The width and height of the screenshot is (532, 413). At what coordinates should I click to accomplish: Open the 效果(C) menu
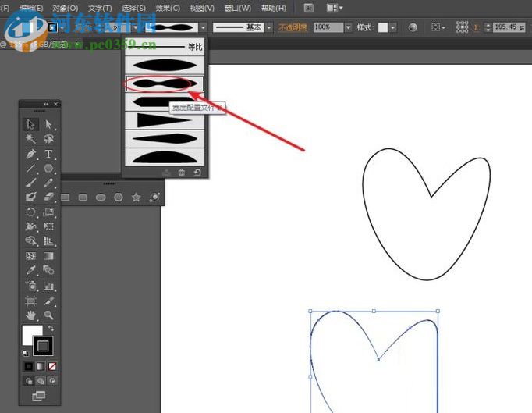[x=168, y=8]
